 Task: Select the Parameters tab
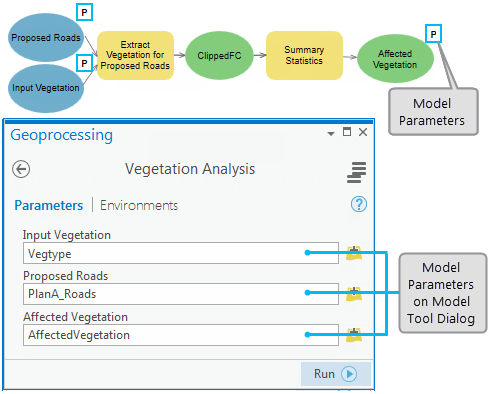(49, 205)
